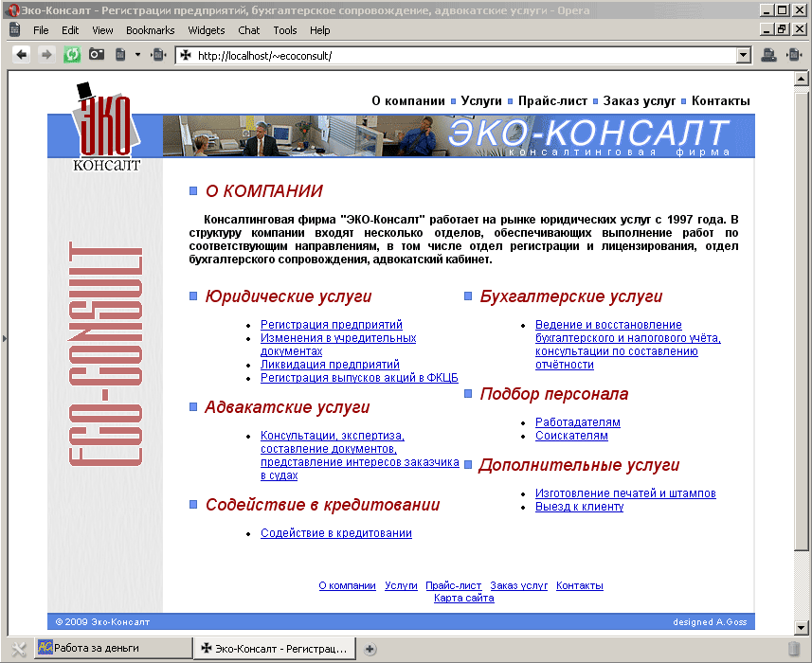This screenshot has width=812, height=663.
Task: Click the far-right toolbar panel icon
Action: click(x=794, y=54)
